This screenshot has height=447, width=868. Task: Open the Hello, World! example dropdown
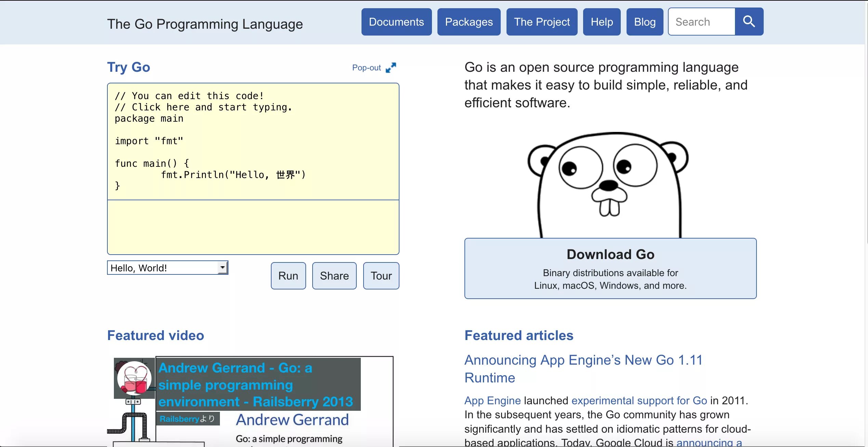[x=168, y=268]
